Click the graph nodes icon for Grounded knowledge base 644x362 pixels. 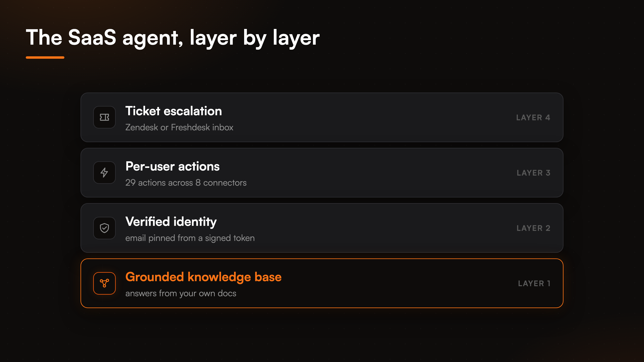pos(104,283)
